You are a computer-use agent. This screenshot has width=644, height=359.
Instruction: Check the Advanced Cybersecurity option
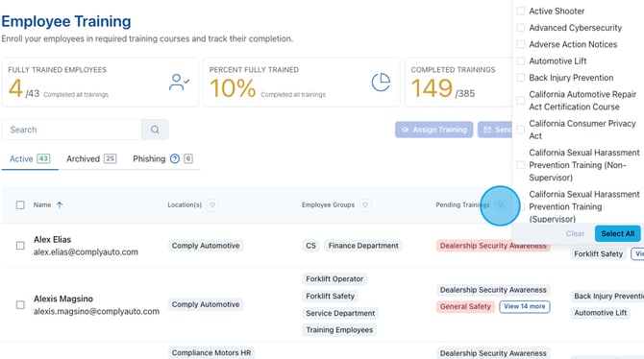pos(521,28)
